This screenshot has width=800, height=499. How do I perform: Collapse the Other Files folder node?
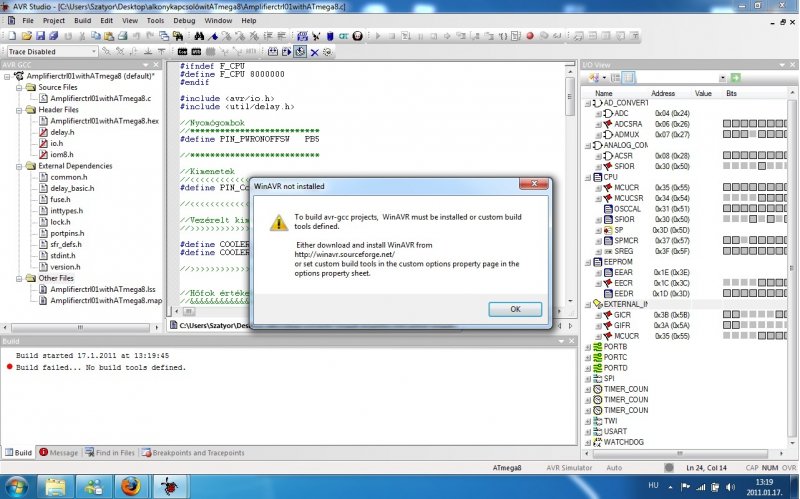point(19,278)
